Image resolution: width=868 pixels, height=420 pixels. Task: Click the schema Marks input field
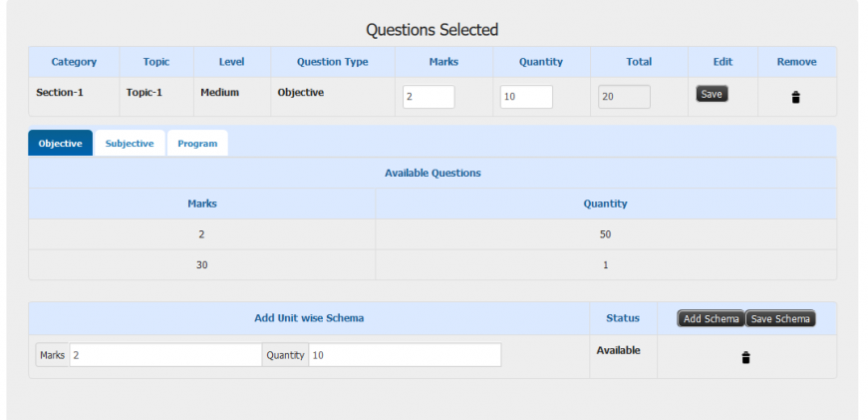point(165,355)
